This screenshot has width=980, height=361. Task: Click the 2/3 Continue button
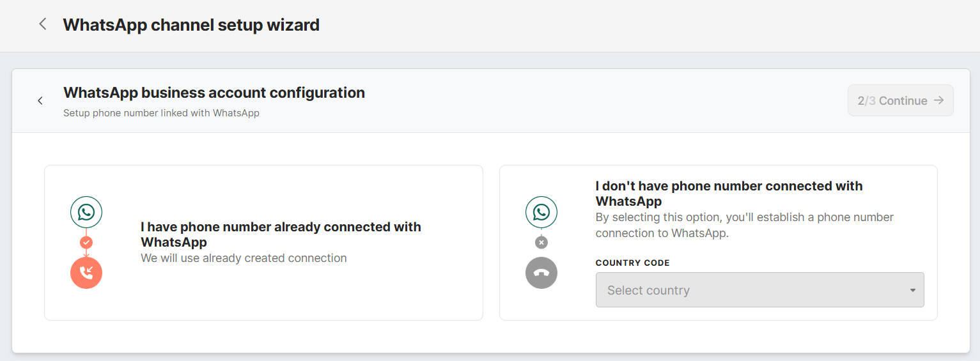[x=900, y=100]
